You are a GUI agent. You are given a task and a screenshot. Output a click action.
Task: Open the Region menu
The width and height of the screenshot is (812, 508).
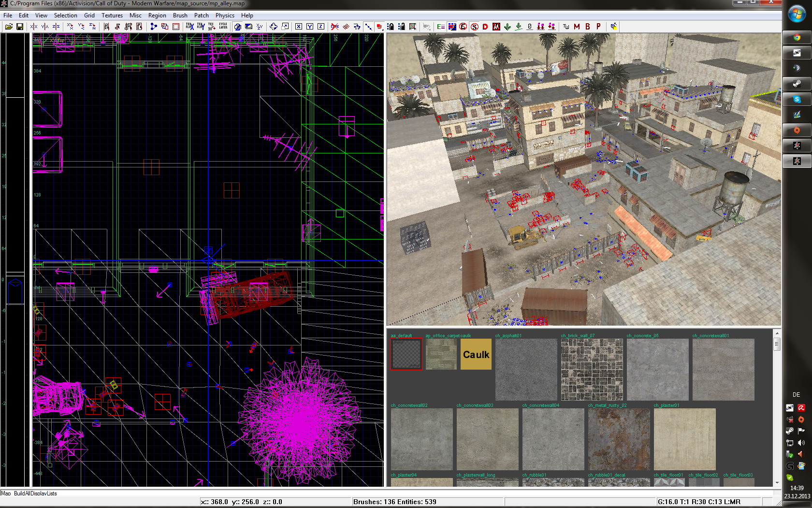tap(157, 15)
